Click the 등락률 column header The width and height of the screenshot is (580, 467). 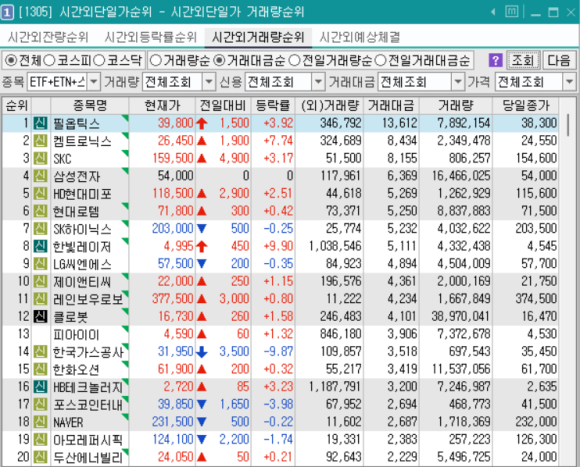pos(273,106)
